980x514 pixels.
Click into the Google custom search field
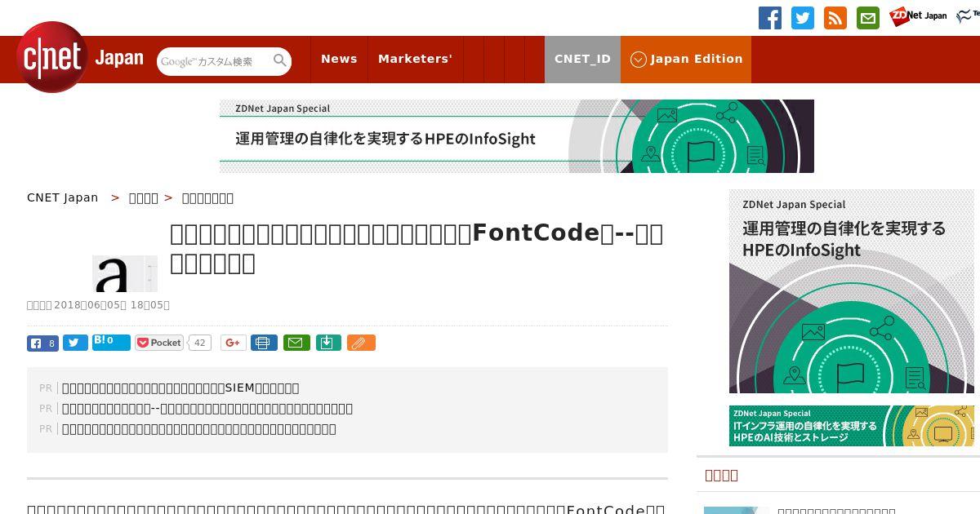click(214, 61)
